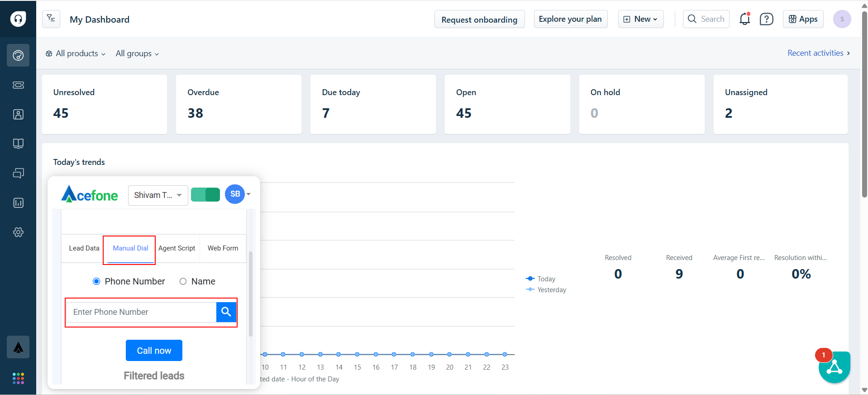Select the Phone Number radio button

click(x=96, y=281)
